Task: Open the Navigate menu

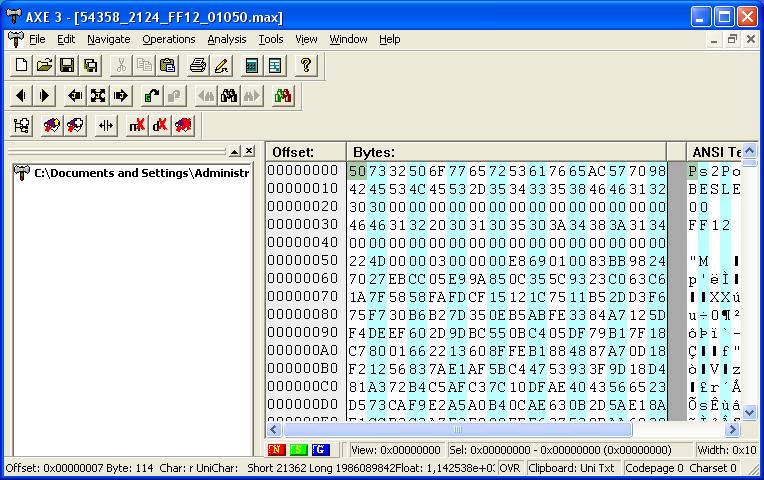Action: (109, 39)
